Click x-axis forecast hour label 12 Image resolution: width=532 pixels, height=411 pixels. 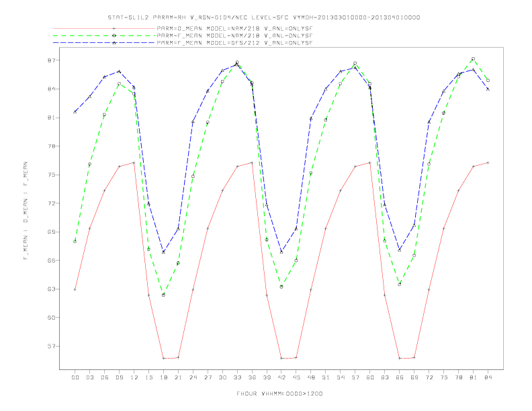(134, 377)
